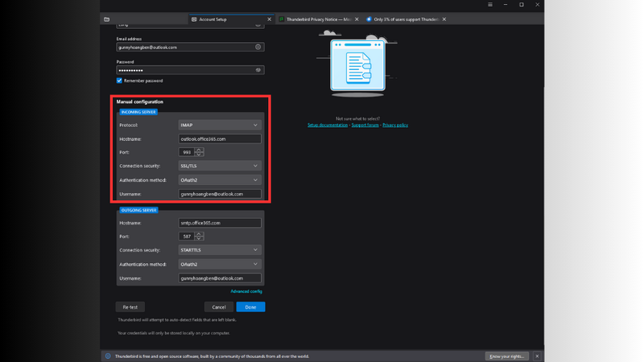The height and width of the screenshot is (362, 644).
Task: Close the Account Setup tab
Action: [x=270, y=19]
